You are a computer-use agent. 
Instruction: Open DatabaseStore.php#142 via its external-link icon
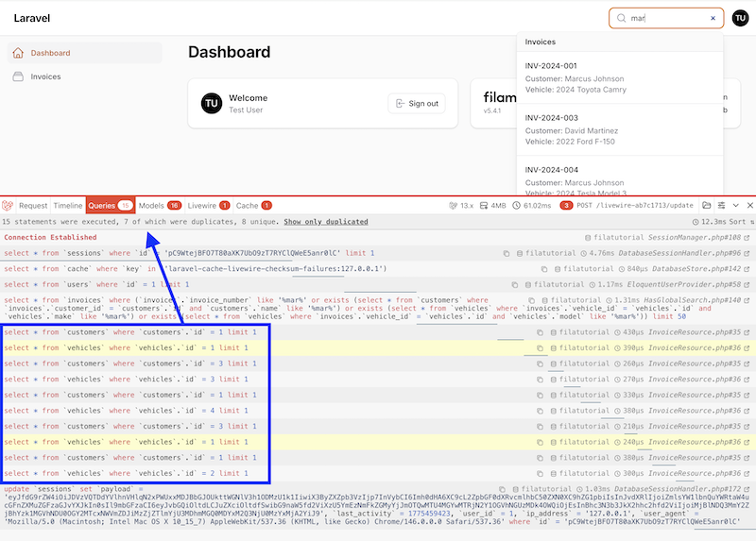pyautogui.click(x=747, y=269)
